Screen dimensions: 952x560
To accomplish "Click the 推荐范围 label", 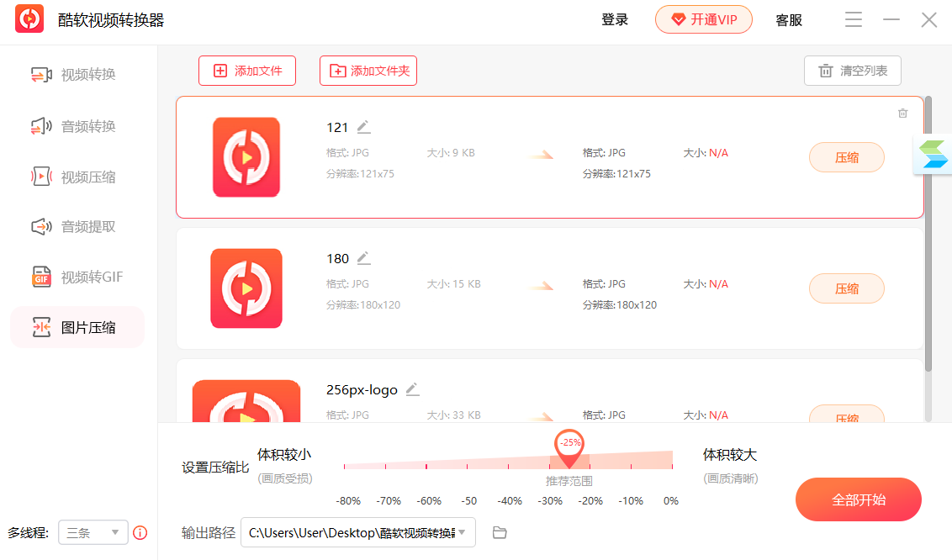I will tap(569, 481).
